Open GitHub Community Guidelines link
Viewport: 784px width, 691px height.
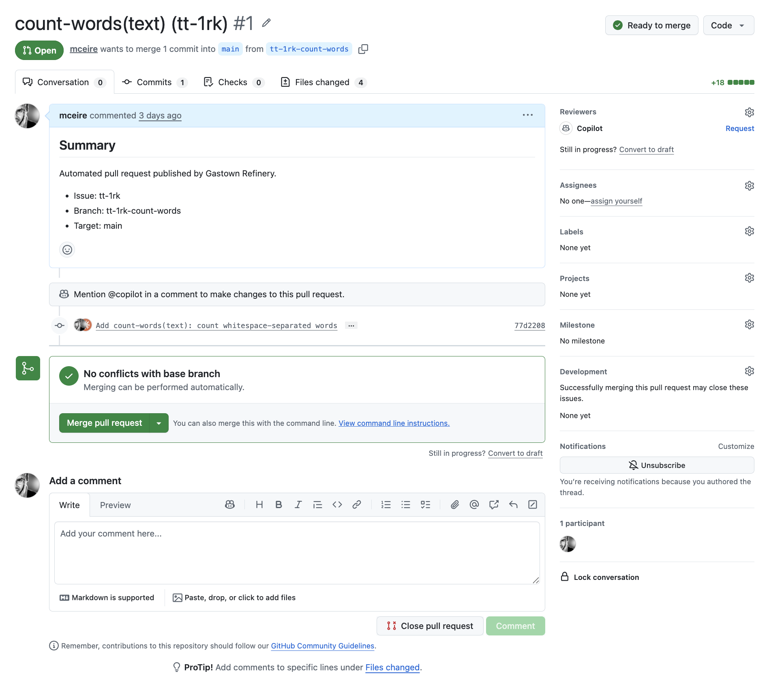(322, 646)
